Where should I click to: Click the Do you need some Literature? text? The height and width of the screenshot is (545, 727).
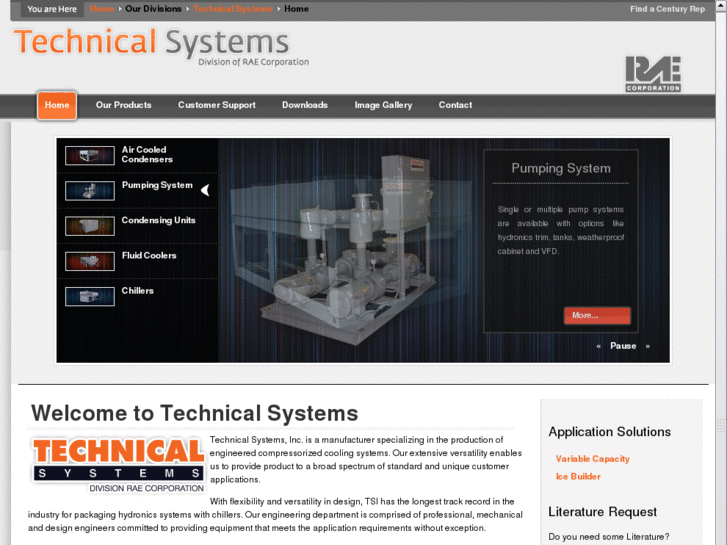(x=609, y=537)
